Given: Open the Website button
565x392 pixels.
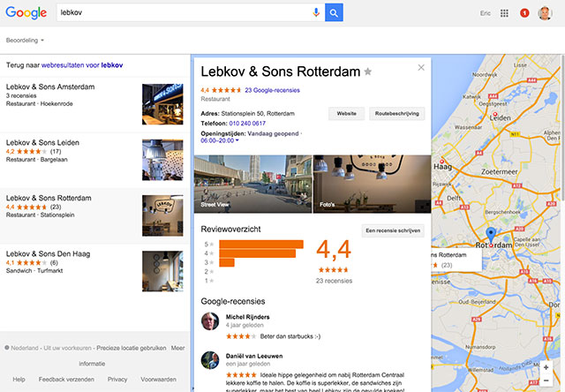Looking at the screenshot, I should coord(347,114).
